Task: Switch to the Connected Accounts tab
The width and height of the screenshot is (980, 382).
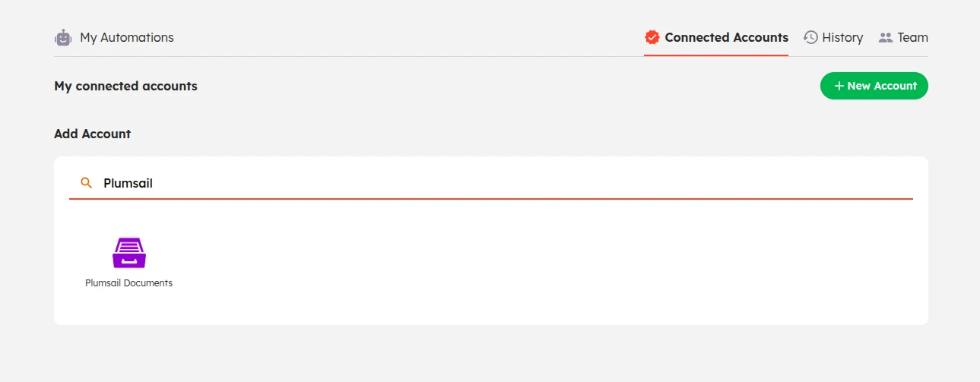Action: 716,37
